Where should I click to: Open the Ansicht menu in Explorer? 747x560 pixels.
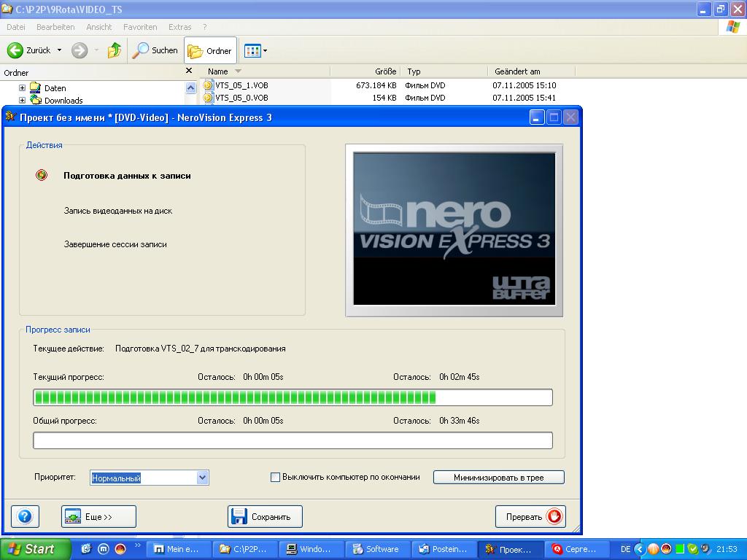pyautogui.click(x=98, y=27)
